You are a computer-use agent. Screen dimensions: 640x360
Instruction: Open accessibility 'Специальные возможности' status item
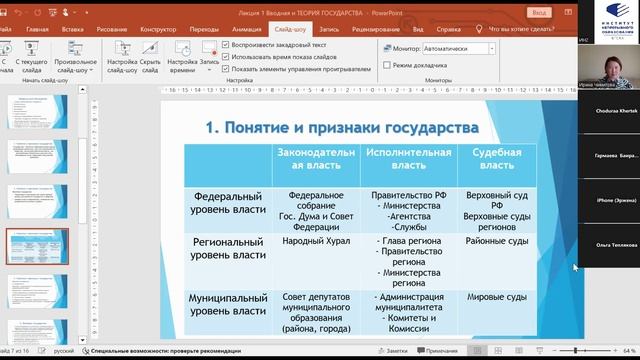click(162, 351)
